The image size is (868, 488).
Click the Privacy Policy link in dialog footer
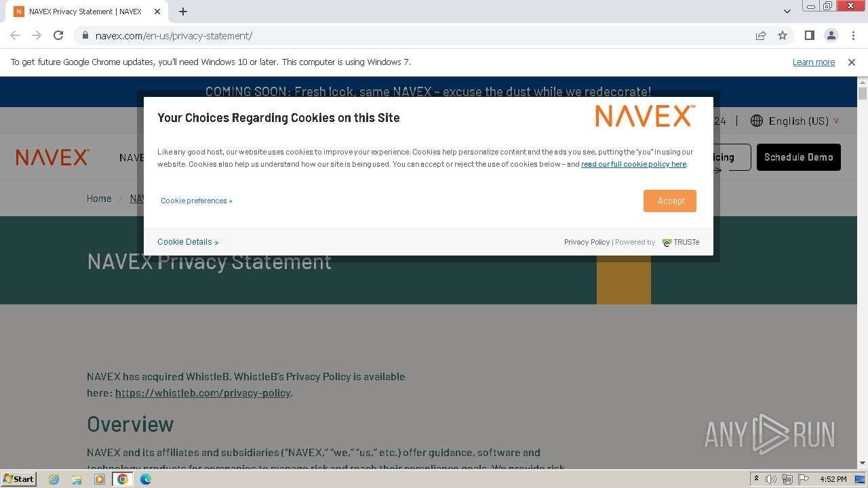click(x=587, y=242)
